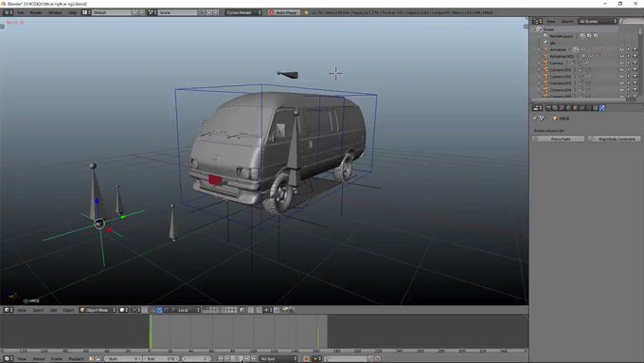644x363 pixels.
Task: Open the Object Mode dropdown
Action: (x=98, y=310)
